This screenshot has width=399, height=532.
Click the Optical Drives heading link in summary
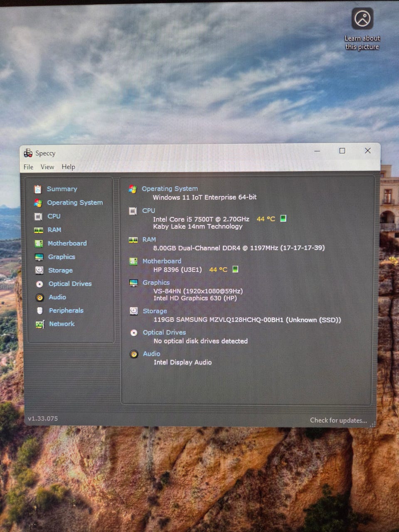[x=165, y=332]
